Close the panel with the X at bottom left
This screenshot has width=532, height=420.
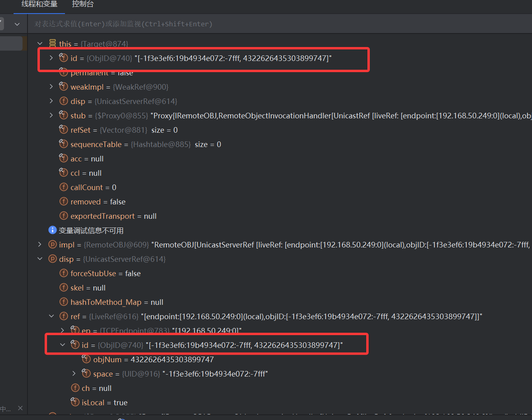point(20,408)
